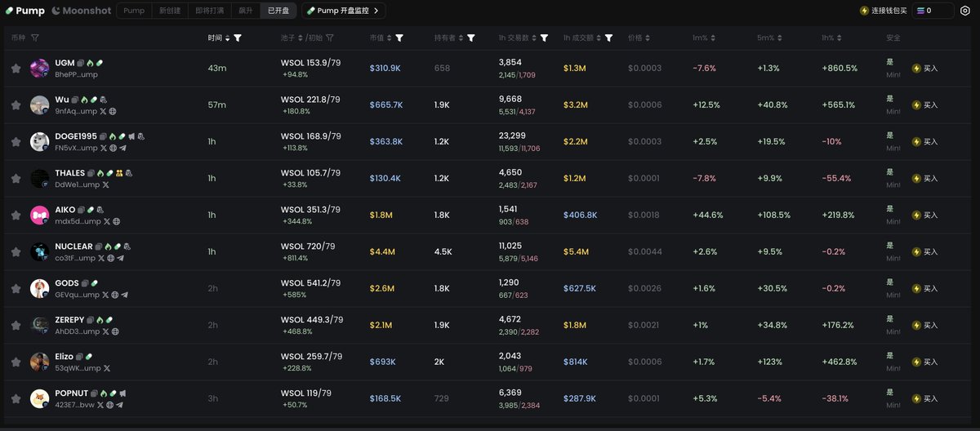Open the 持有者 column filter funnel

(x=471, y=38)
